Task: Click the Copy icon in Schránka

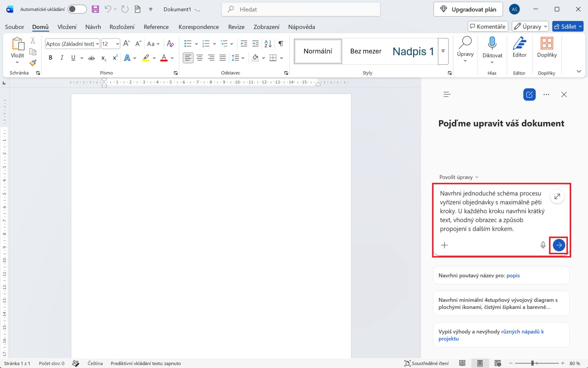Action: (33, 51)
